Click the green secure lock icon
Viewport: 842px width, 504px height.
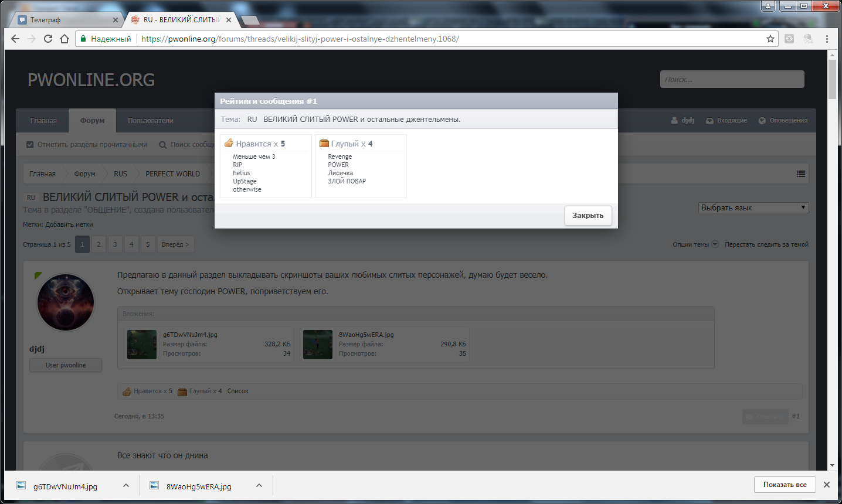[x=83, y=39]
